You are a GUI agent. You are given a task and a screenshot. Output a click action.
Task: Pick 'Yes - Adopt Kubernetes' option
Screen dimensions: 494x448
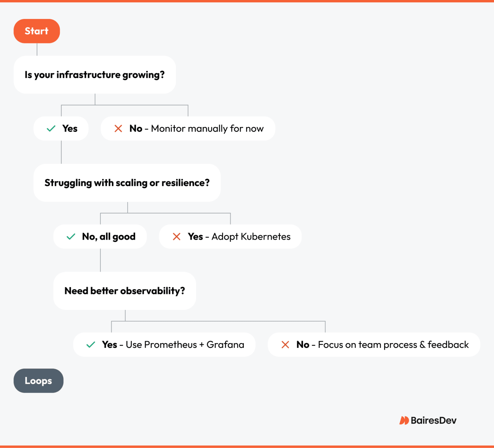(230, 237)
